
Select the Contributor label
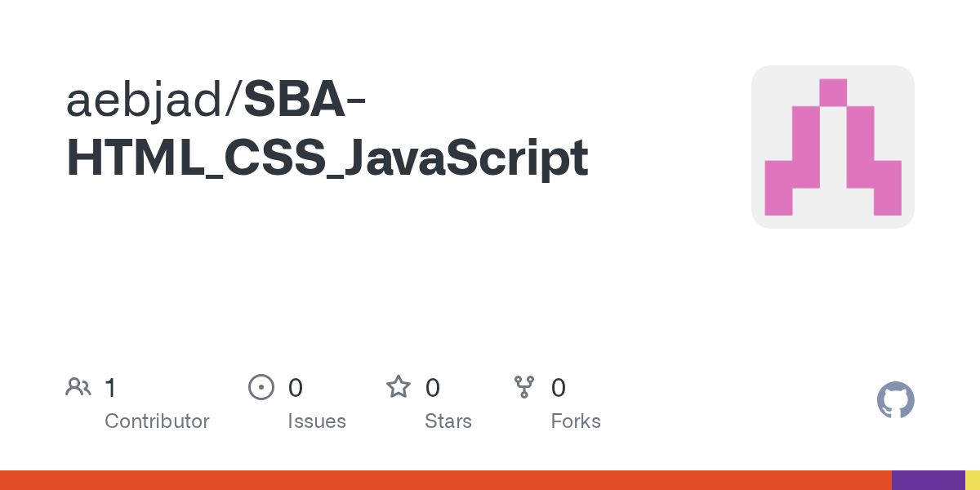(157, 421)
